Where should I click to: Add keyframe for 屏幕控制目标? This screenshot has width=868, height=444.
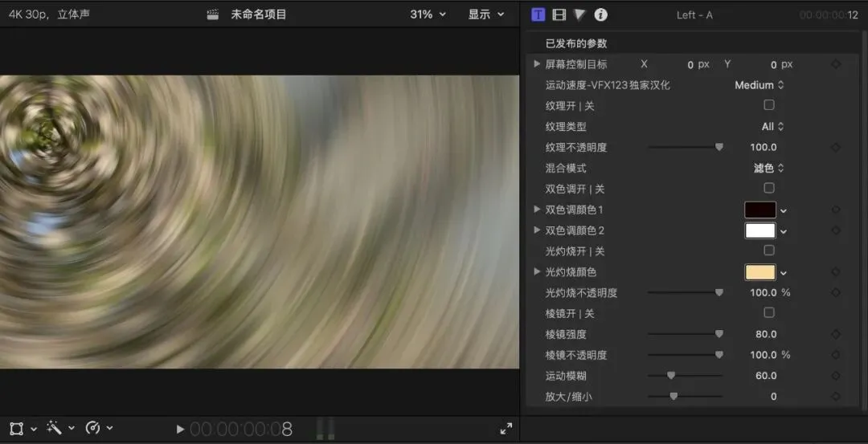(x=836, y=65)
